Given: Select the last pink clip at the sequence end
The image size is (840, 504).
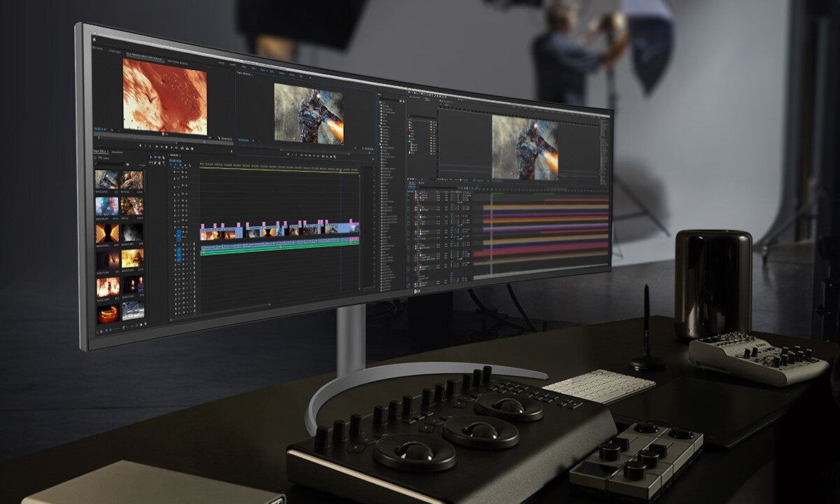Looking at the screenshot, I should pos(353,226).
